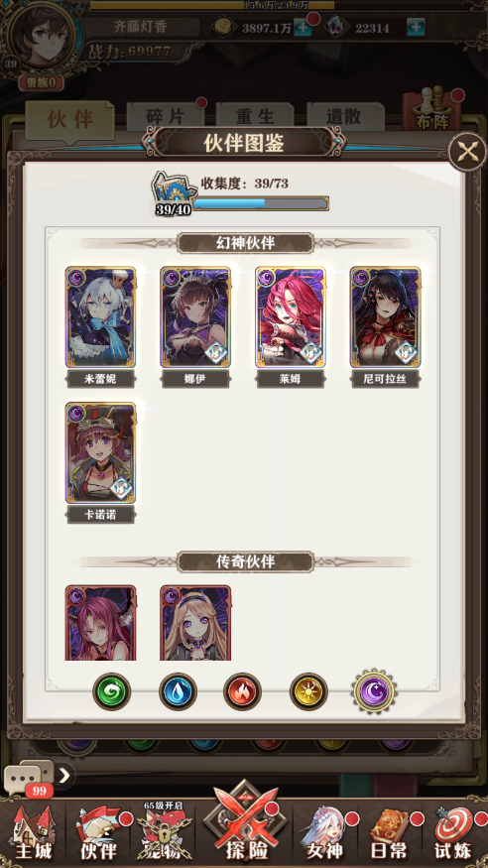488x868 pixels.
Task: Switch to the 碎片 fragments tab
Action: pos(166,117)
